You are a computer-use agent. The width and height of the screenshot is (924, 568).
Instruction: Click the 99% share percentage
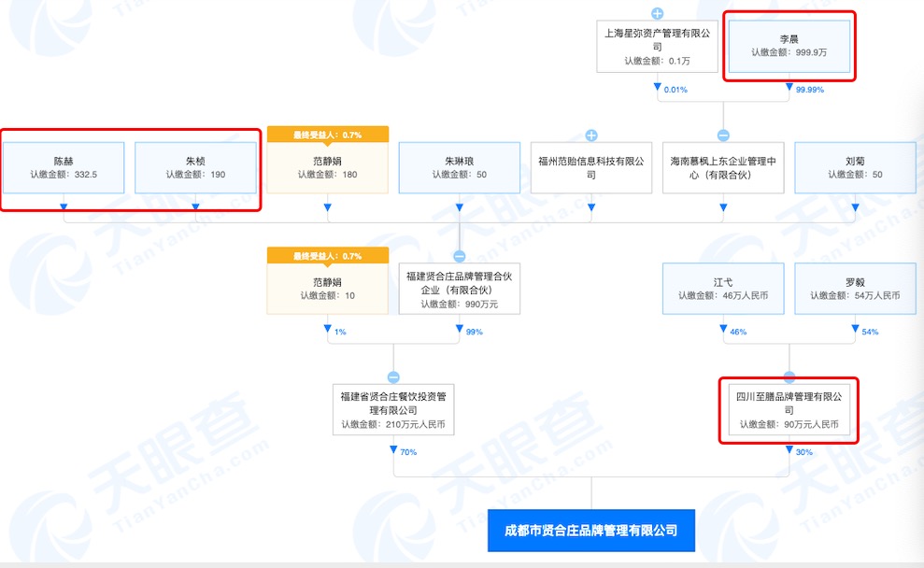[474, 332]
